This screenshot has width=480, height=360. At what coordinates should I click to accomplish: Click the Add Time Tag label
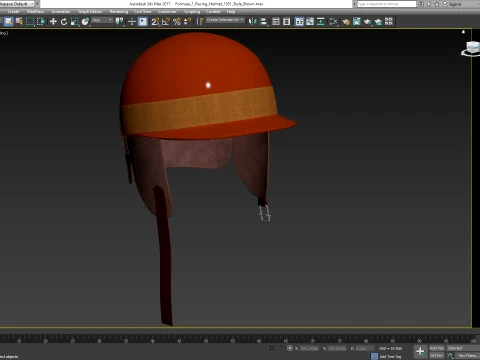[x=390, y=356]
